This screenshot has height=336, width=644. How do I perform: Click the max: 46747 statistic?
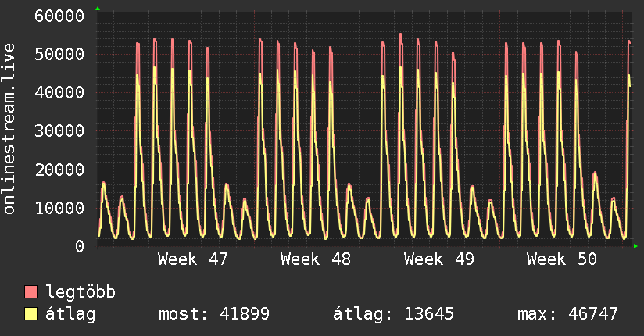(567, 314)
